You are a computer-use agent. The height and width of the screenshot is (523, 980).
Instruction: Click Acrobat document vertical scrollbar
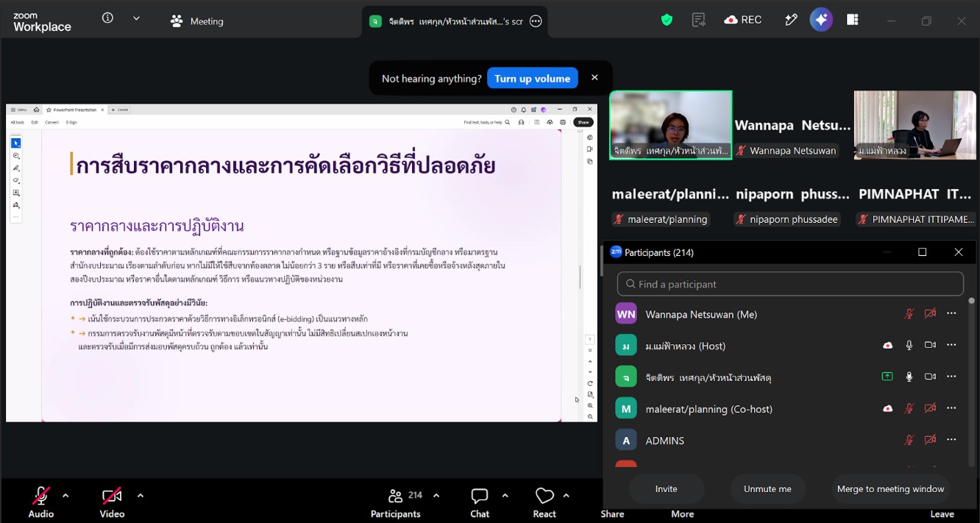pos(580,276)
